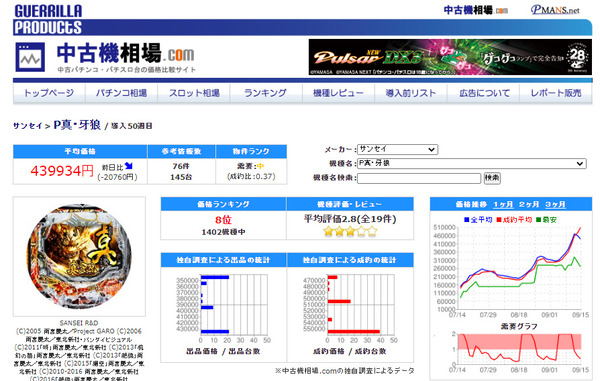Click the 平均価格 column header
The image size is (600, 381).
point(80,151)
